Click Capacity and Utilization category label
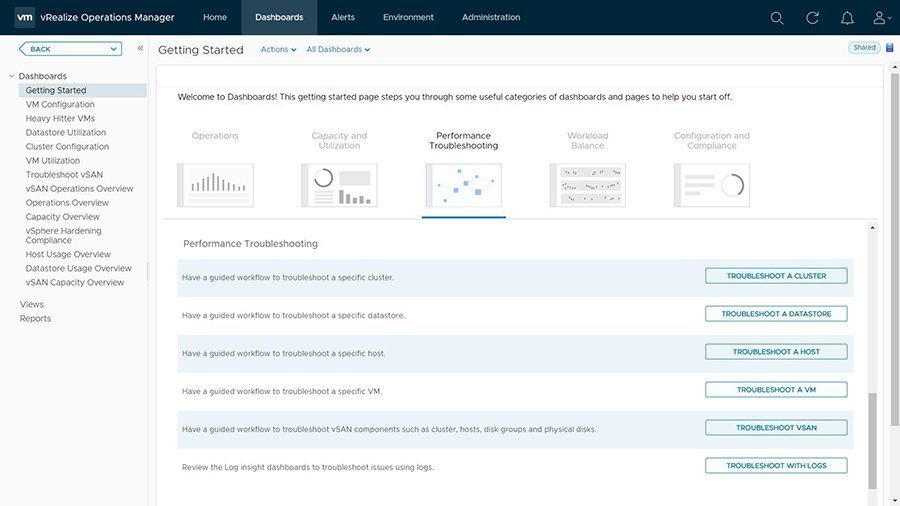Viewport: 900px width, 506px height. point(339,141)
